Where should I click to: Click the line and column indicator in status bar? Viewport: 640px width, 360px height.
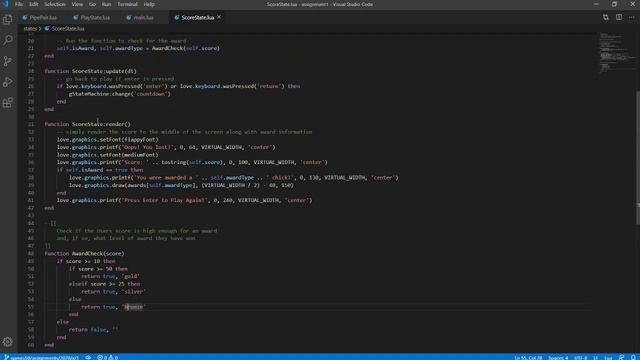coord(528,357)
